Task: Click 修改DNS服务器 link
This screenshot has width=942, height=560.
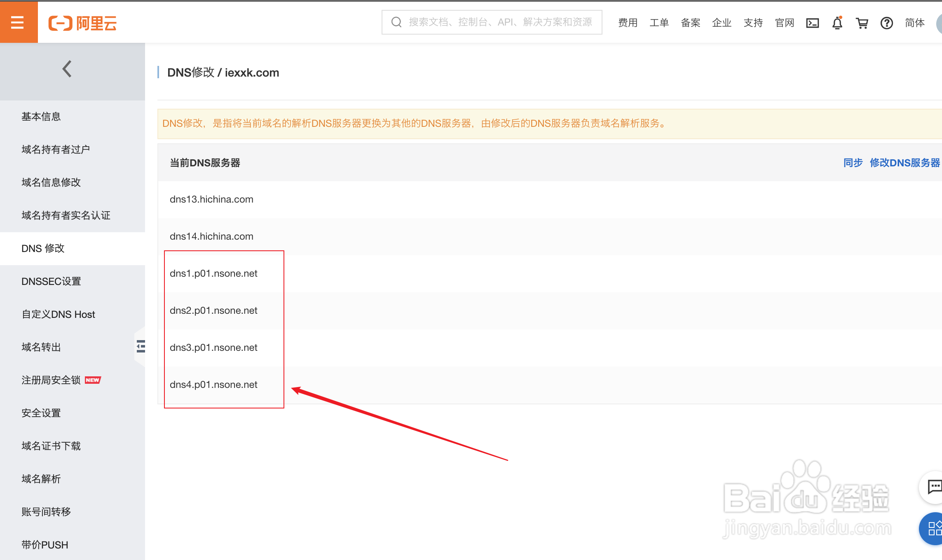Action: tap(905, 163)
